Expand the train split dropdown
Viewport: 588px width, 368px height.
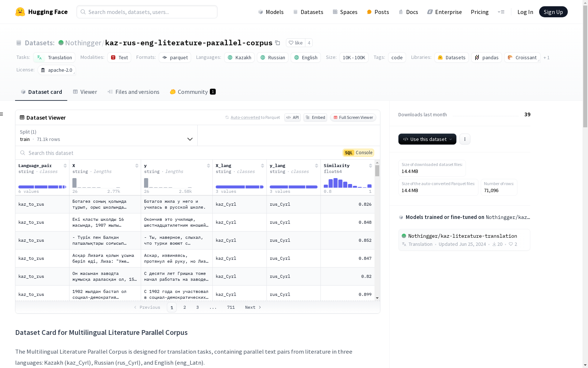(x=106, y=135)
